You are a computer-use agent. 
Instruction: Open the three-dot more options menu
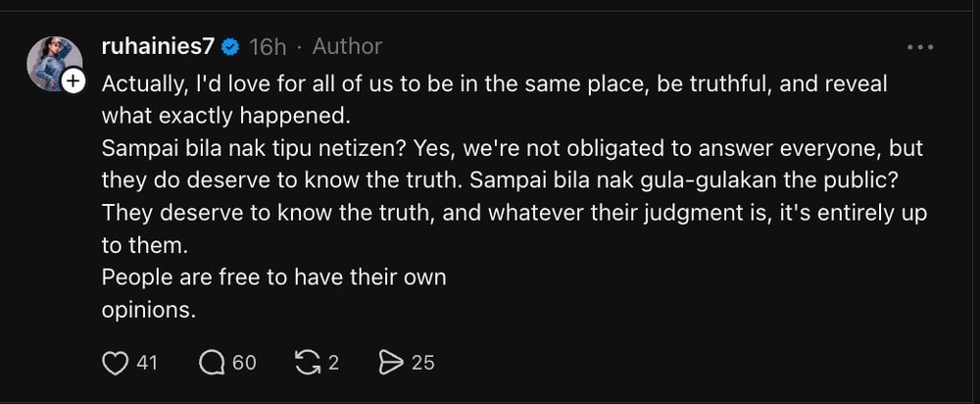(x=920, y=47)
